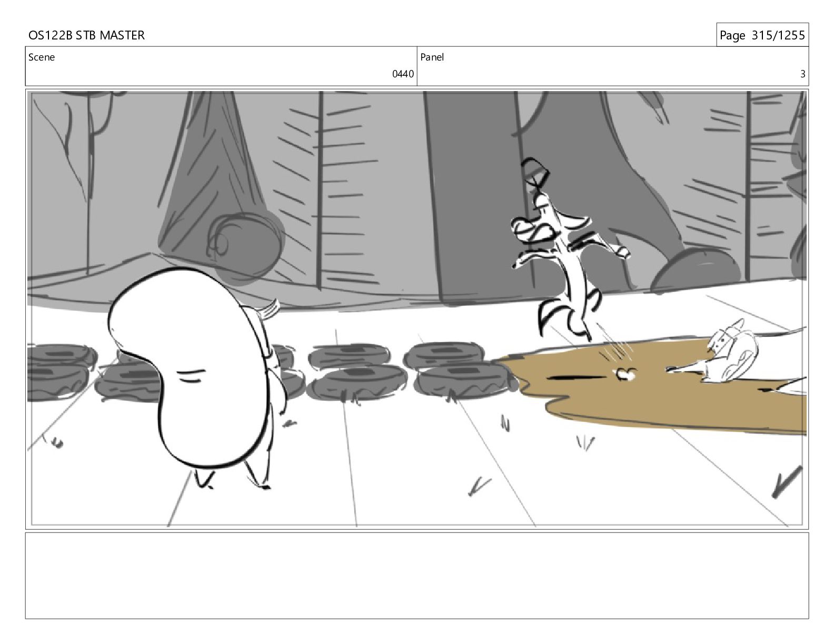The height and width of the screenshot is (644, 834).
Task: Click the 'Panel' header label
Action: pos(432,57)
